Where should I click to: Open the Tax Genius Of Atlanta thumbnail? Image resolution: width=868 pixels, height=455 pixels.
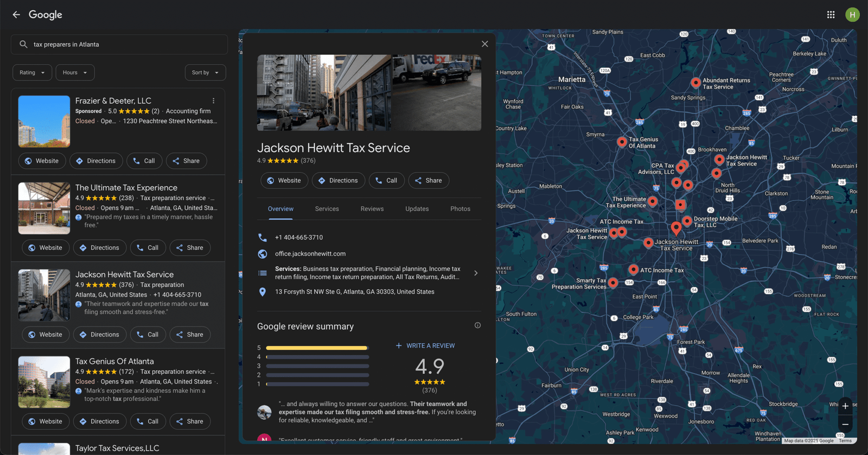(x=44, y=382)
